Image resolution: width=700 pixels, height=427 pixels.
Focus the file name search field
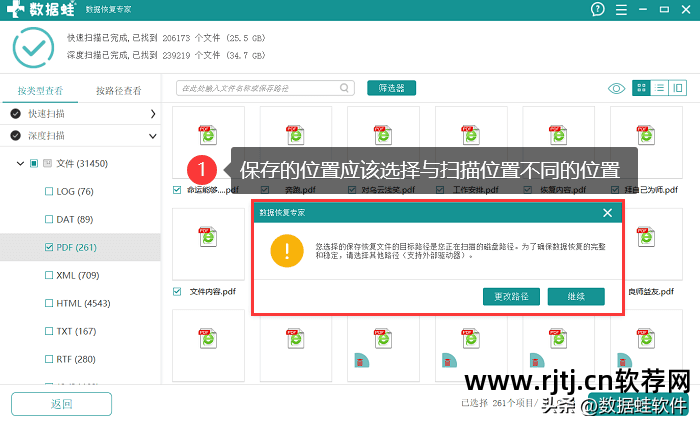(265, 88)
